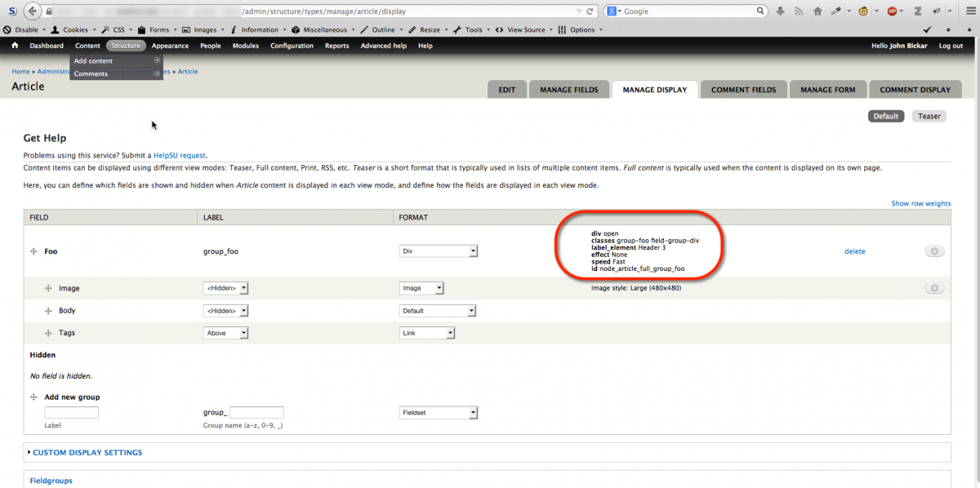
Task: Click the Adblock Plus icon
Action: 892,11
